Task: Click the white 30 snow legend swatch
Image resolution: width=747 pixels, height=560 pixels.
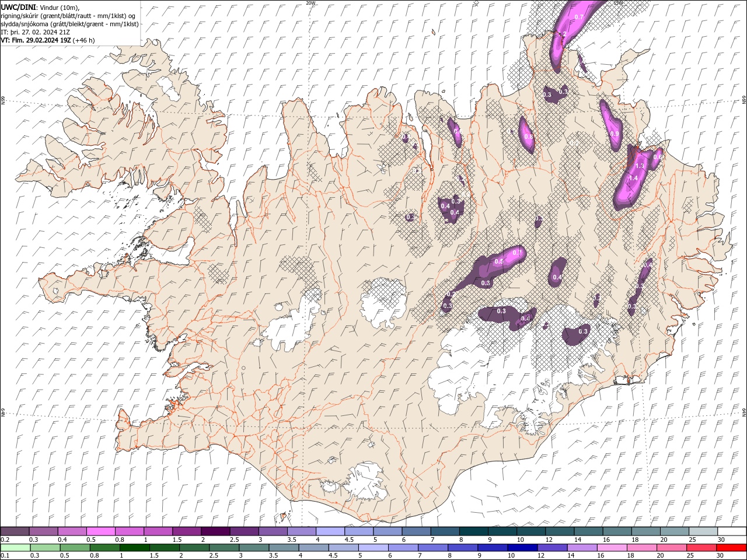Action: pyautogui.click(x=732, y=531)
